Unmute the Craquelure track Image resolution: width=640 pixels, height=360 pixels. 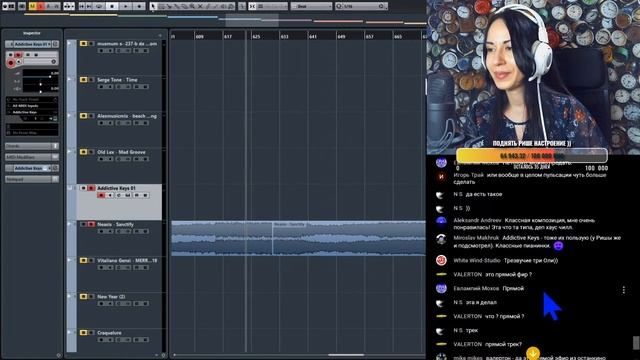point(83,333)
